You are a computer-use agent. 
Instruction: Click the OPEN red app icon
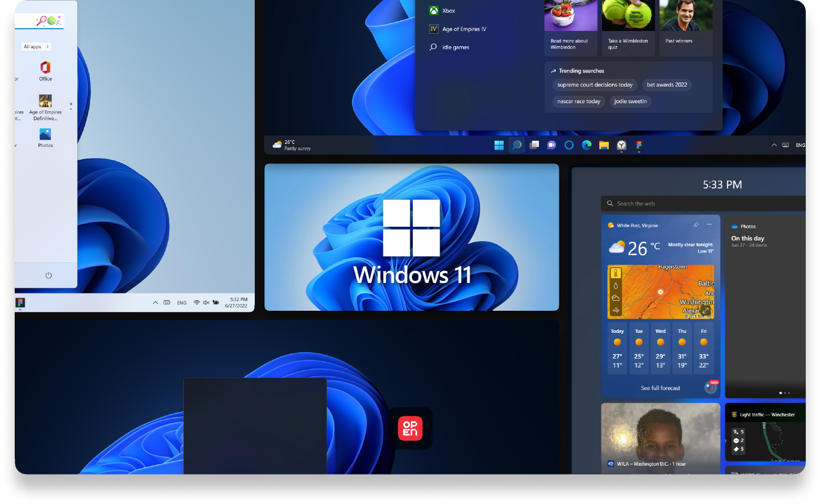[410, 428]
